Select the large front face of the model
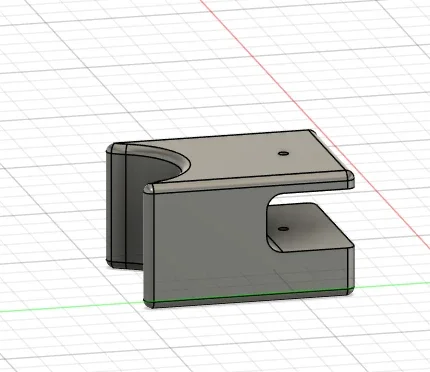Image resolution: width=430 pixels, height=372 pixels. [213, 243]
